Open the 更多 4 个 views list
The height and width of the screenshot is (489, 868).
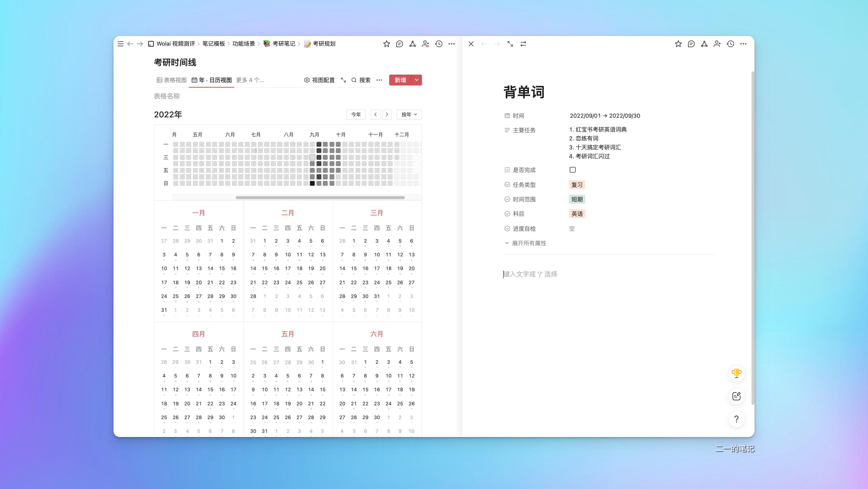(250, 80)
